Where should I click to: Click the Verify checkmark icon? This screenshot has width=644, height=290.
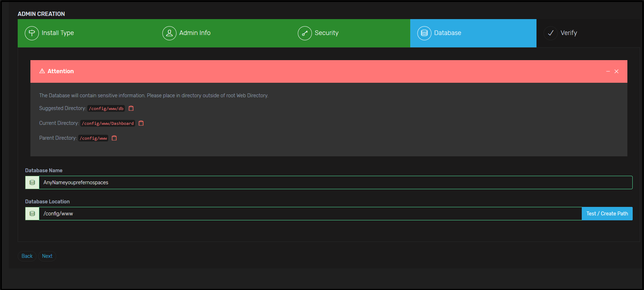[x=551, y=33]
